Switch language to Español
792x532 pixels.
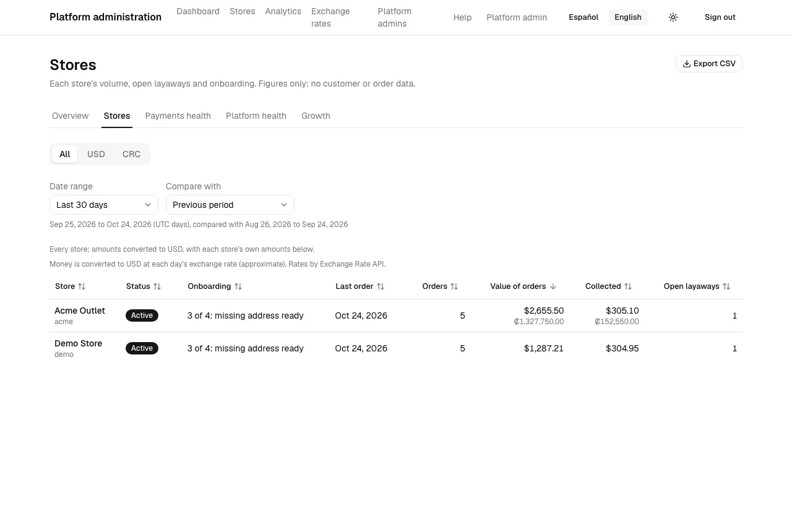(x=583, y=17)
